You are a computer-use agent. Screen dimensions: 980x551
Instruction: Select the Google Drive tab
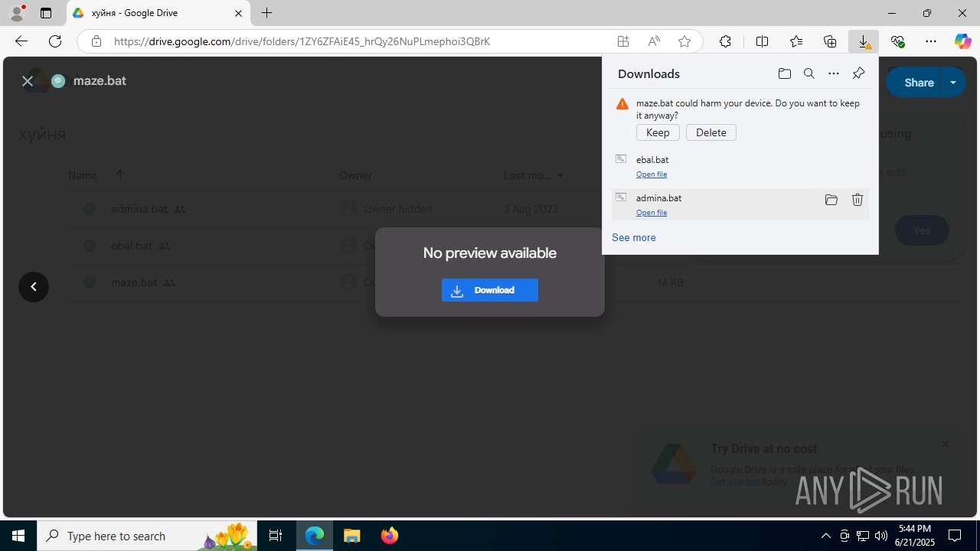click(158, 13)
